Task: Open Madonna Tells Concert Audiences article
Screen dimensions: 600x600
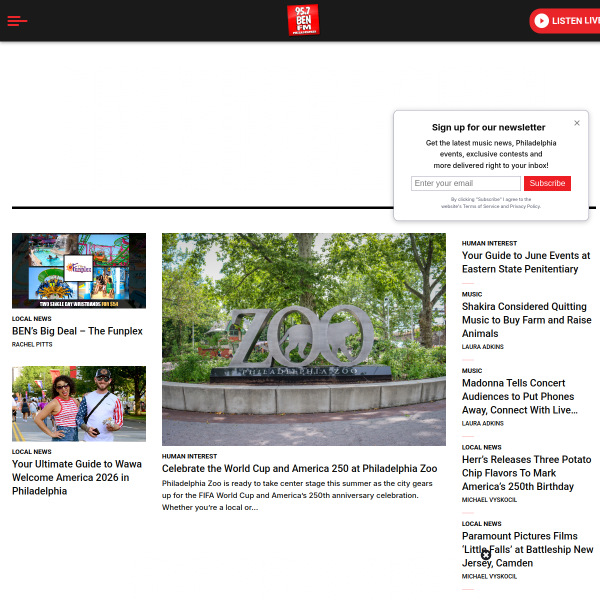Action: 520,396
